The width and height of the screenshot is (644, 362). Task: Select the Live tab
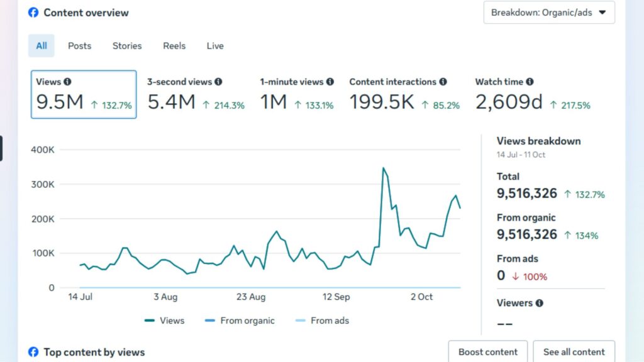[215, 46]
